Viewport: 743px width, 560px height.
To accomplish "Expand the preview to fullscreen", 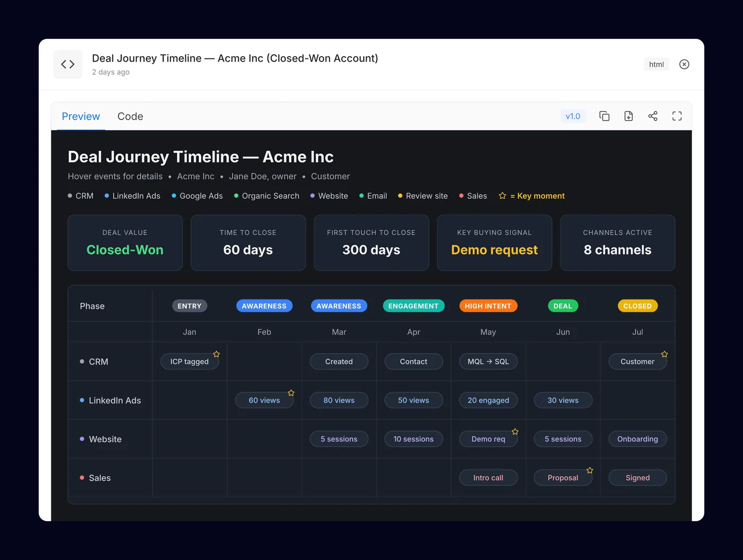I will pyautogui.click(x=677, y=116).
